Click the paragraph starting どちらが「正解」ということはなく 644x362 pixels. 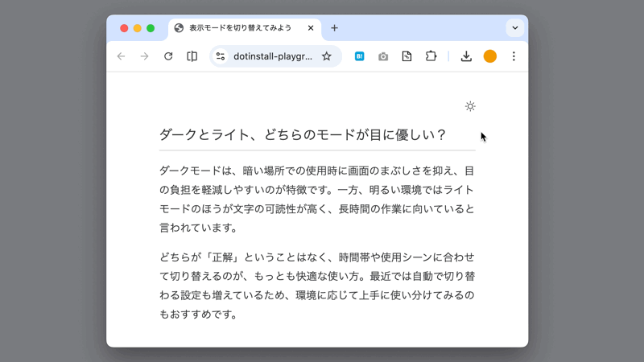coord(317,286)
